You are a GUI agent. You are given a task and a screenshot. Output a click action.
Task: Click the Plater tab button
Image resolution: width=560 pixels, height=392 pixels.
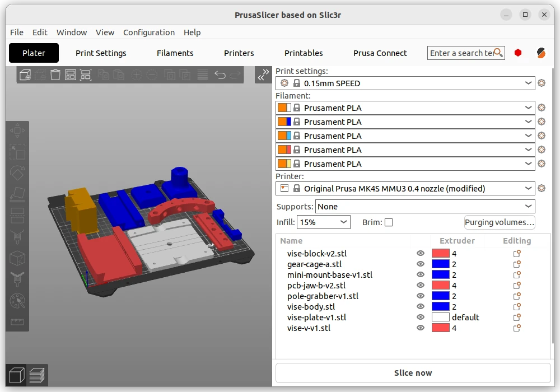tap(34, 53)
